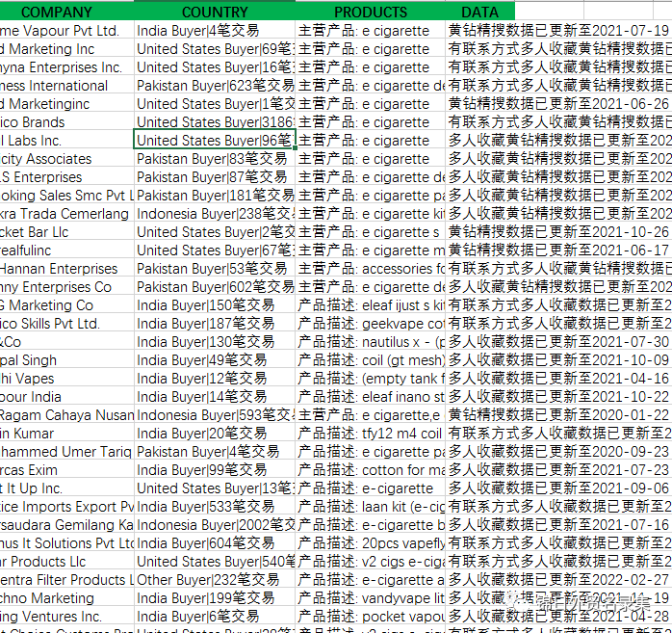Select the 'ing Ventures Inc.' company cell
The image size is (672, 633).
pyautogui.click(x=66, y=617)
